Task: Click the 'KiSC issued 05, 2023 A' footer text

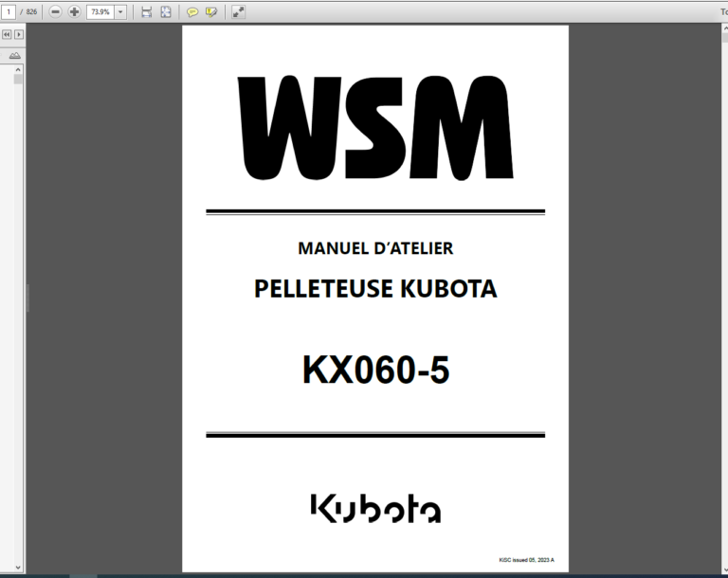Action: pos(526,560)
